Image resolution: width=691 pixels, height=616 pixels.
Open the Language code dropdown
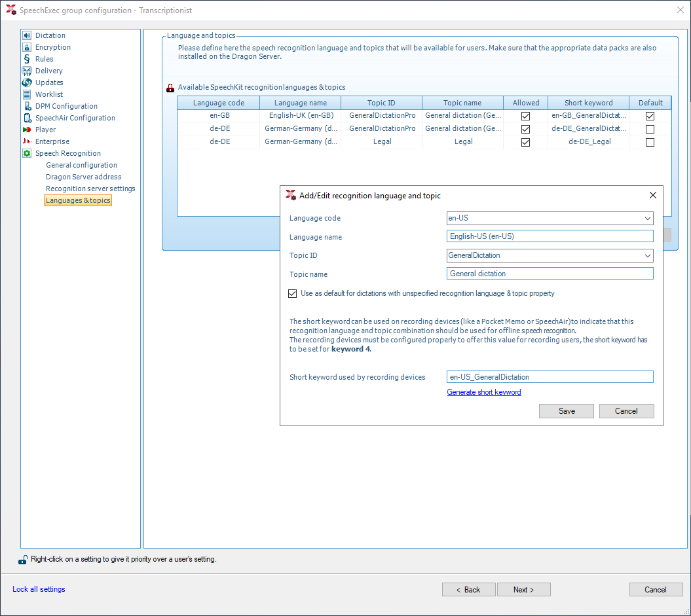647,219
